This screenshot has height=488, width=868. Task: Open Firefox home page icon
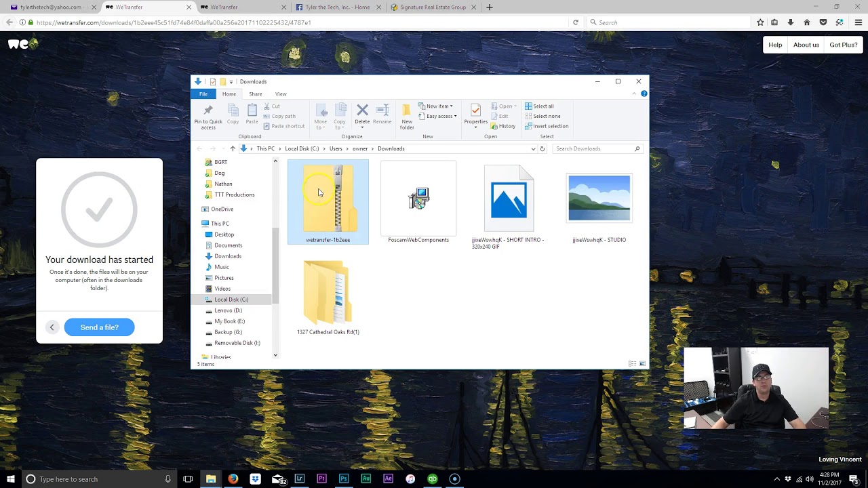click(806, 22)
